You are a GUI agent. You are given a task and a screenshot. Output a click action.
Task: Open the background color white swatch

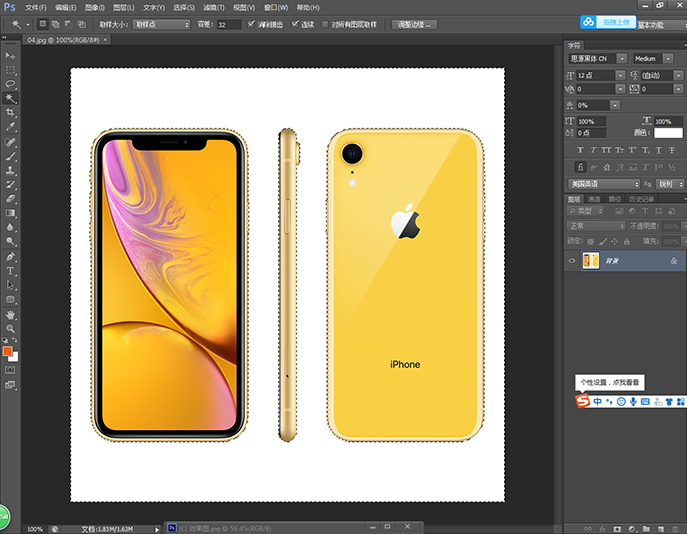click(15, 358)
